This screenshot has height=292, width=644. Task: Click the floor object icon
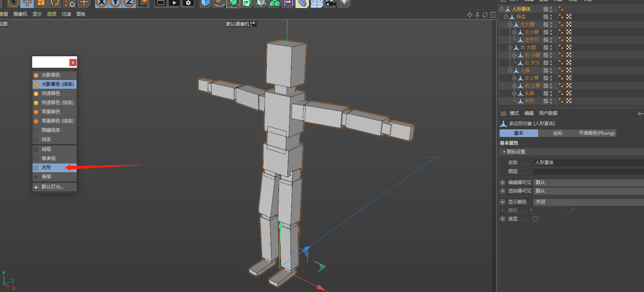317,3
